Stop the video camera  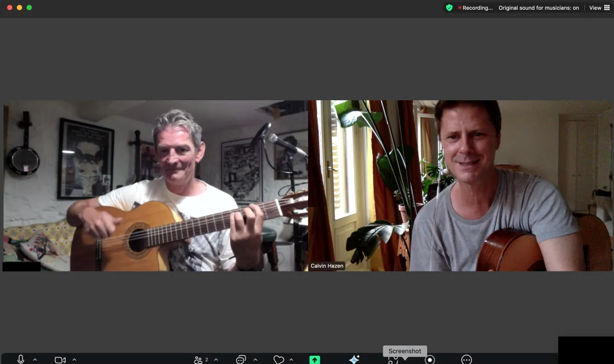pos(59,359)
